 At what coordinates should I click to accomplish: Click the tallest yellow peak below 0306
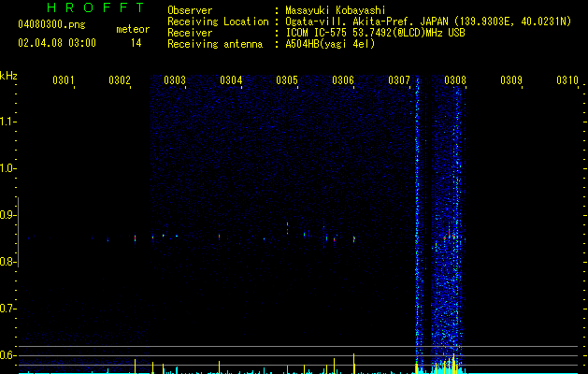(x=353, y=363)
